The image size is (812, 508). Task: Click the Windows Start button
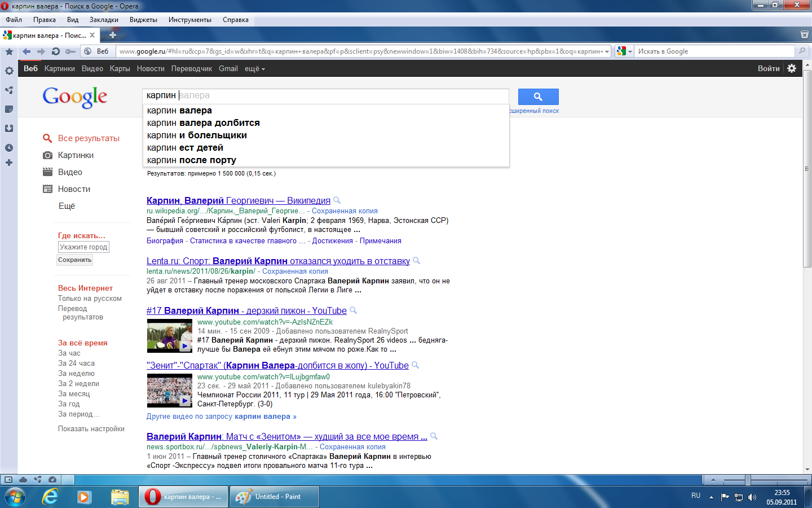point(15,497)
